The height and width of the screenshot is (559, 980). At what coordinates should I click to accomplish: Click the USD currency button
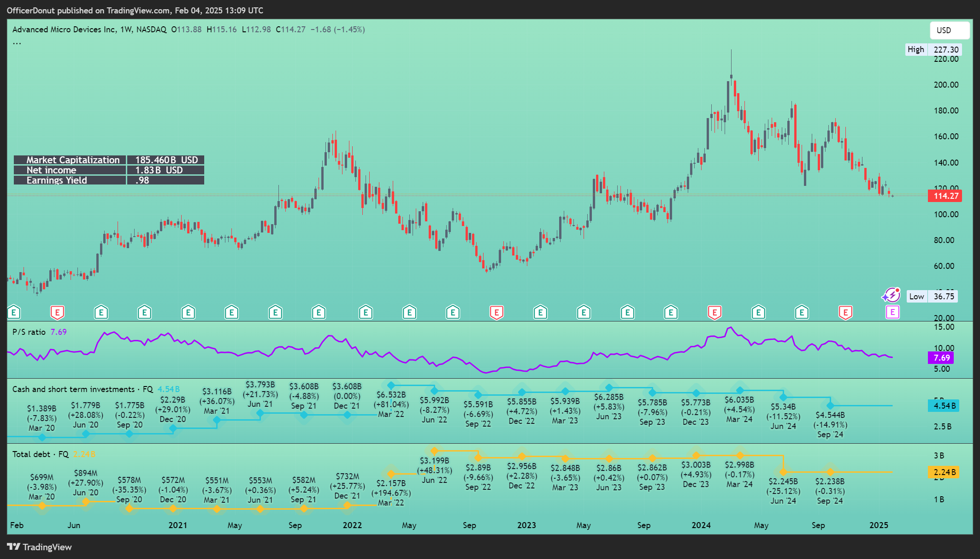[x=949, y=30]
